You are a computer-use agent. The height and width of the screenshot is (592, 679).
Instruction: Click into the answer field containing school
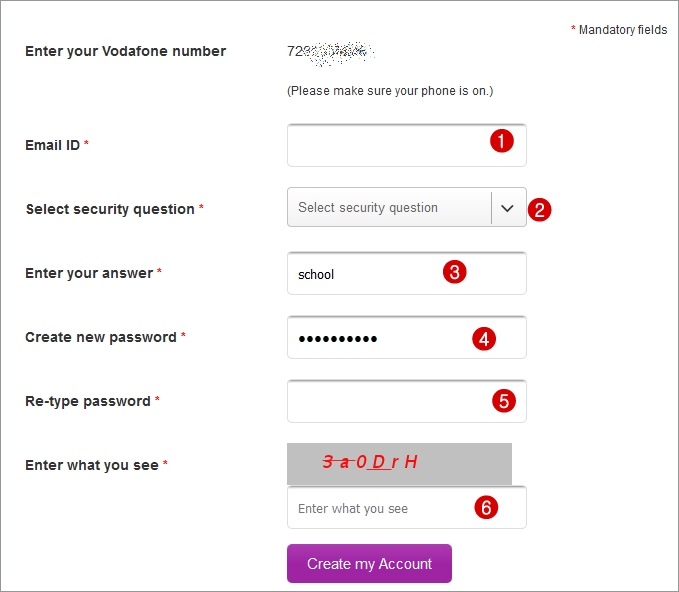[x=407, y=273]
